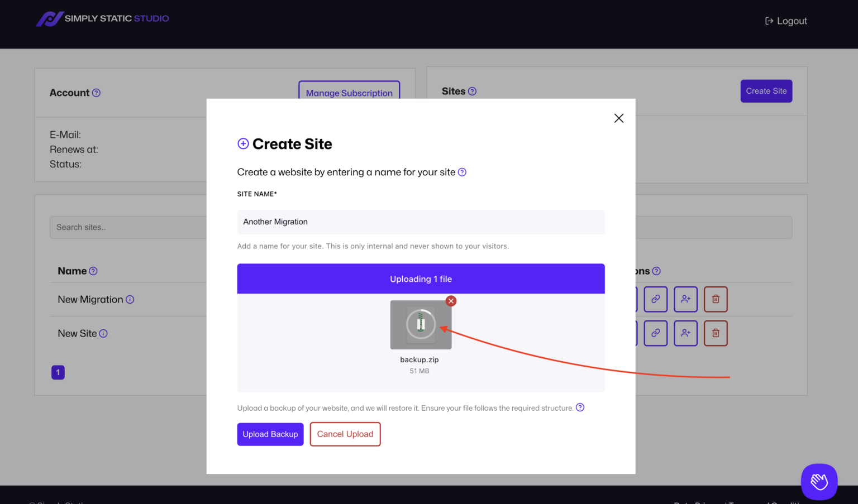858x504 pixels.
Task: Open the Manage Subscription button
Action: 349,92
